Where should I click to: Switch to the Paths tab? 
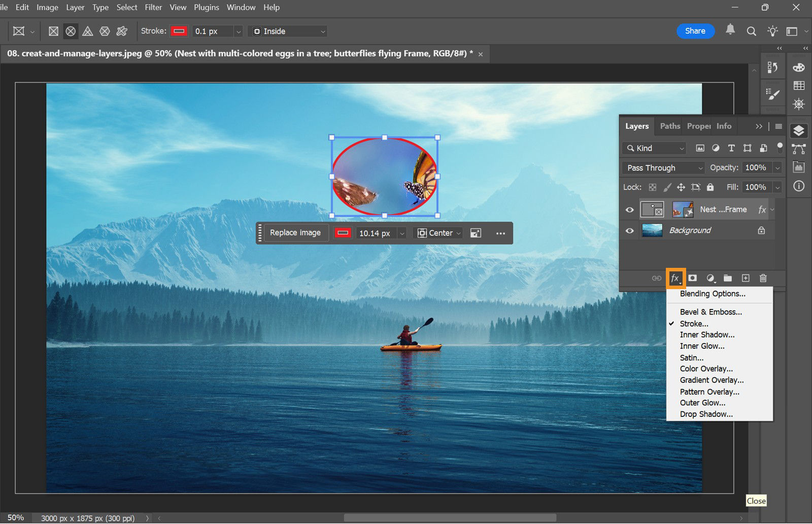[x=669, y=126]
